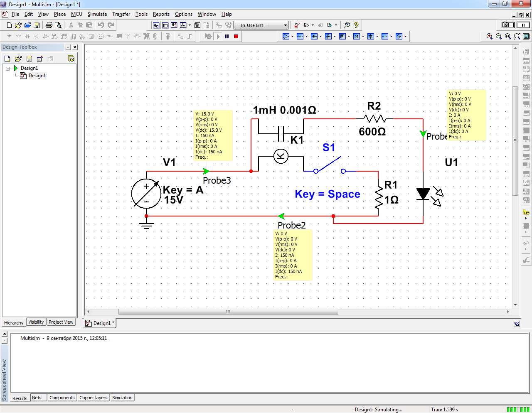Screen dimensions: 532x413
Task: Close the Design Toolbox panel
Action: (75, 47)
